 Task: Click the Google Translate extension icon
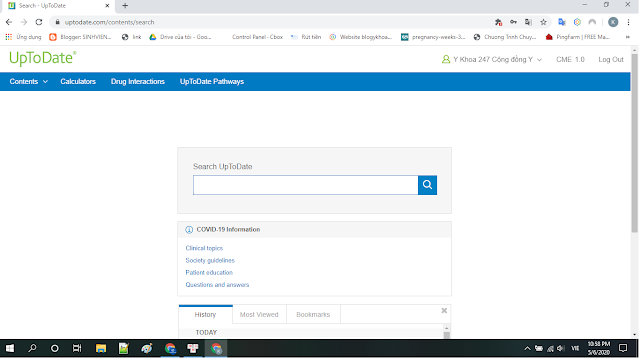pyautogui.click(x=562, y=22)
